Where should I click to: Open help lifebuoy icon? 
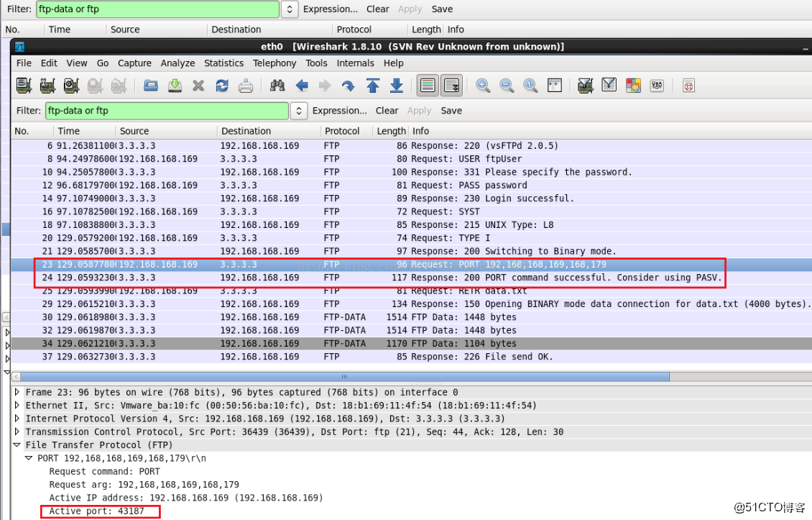click(688, 86)
